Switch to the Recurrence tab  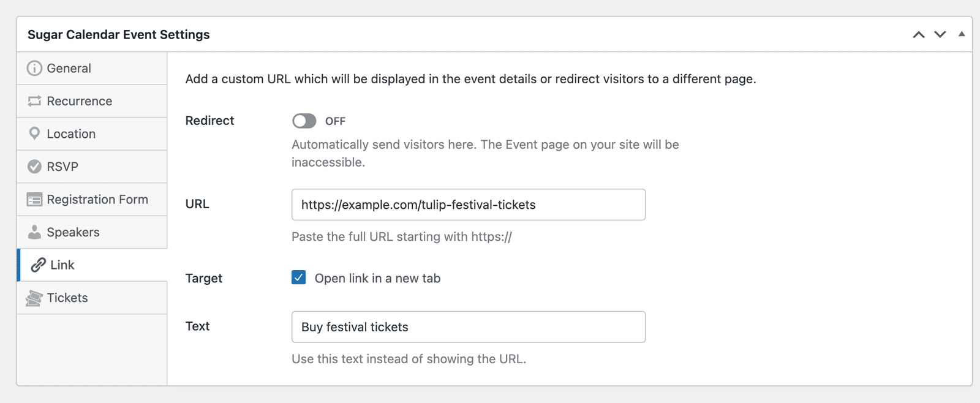(92, 101)
